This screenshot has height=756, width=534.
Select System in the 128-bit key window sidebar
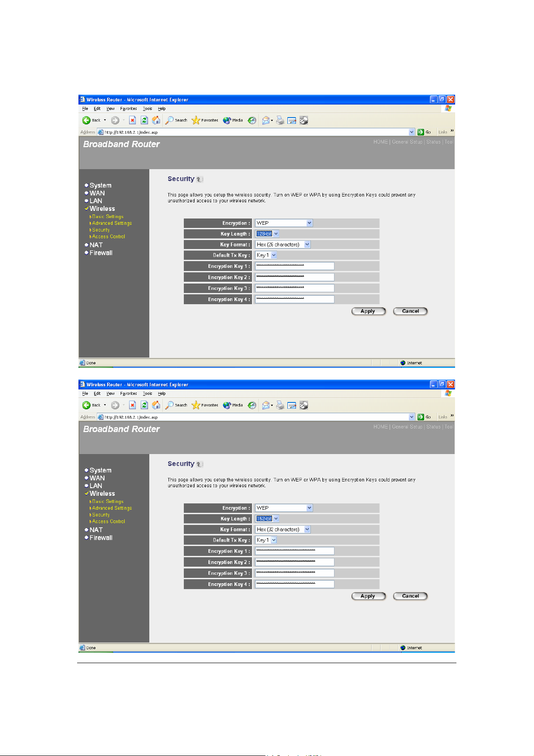100,185
